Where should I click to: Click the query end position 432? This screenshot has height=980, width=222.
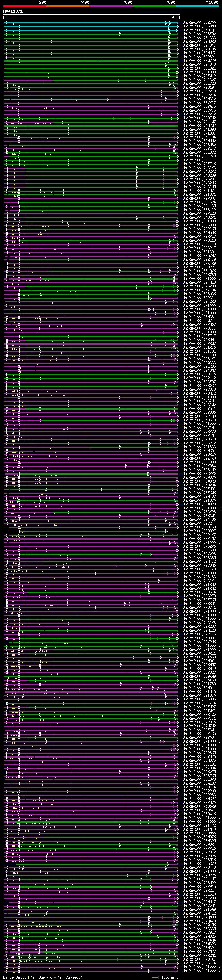[175, 17]
